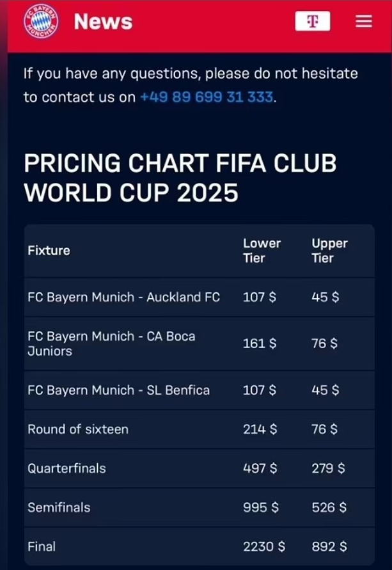Select the Bayern Munich - CA Boca Juniors row

coord(199,344)
